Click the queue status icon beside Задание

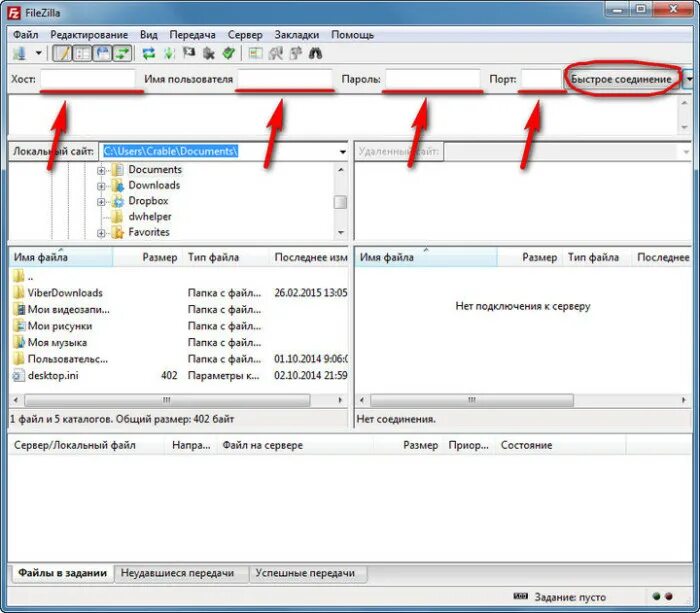(x=521, y=596)
